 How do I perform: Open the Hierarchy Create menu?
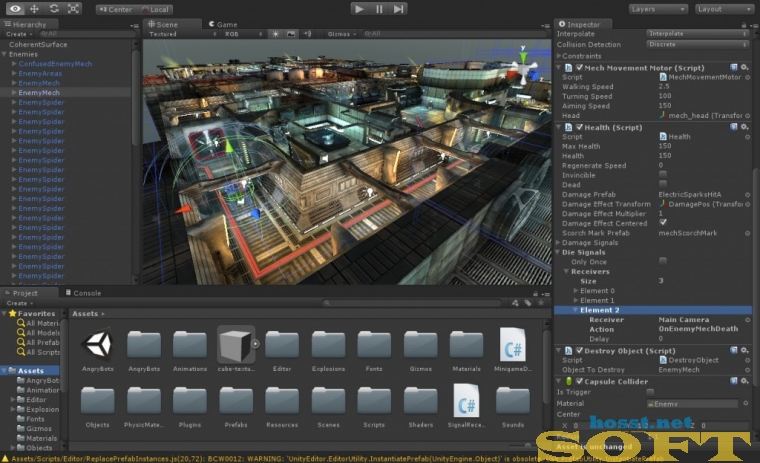point(19,34)
